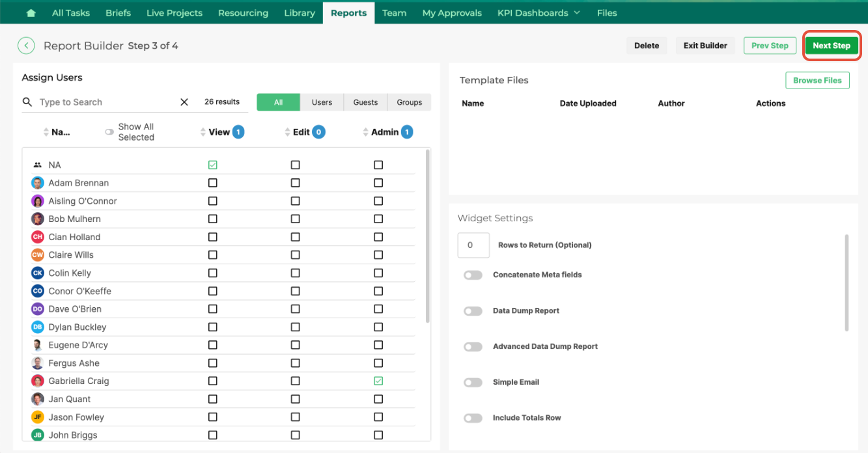Screen dimensions: 868x453
Task: Click the Edit count badge
Action: pos(318,132)
